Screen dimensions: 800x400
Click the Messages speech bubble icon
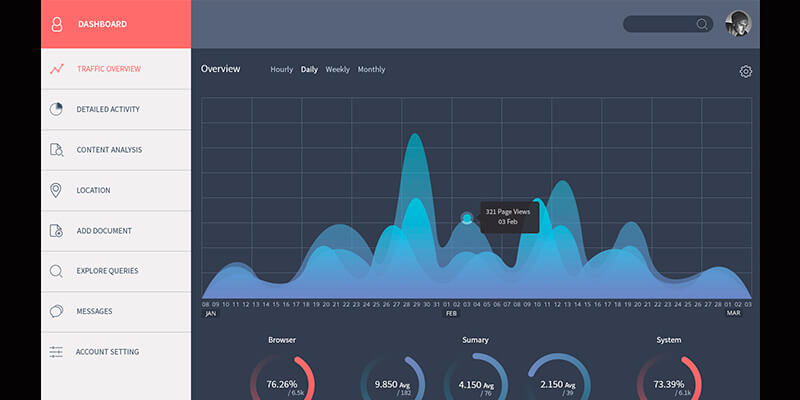tap(56, 311)
